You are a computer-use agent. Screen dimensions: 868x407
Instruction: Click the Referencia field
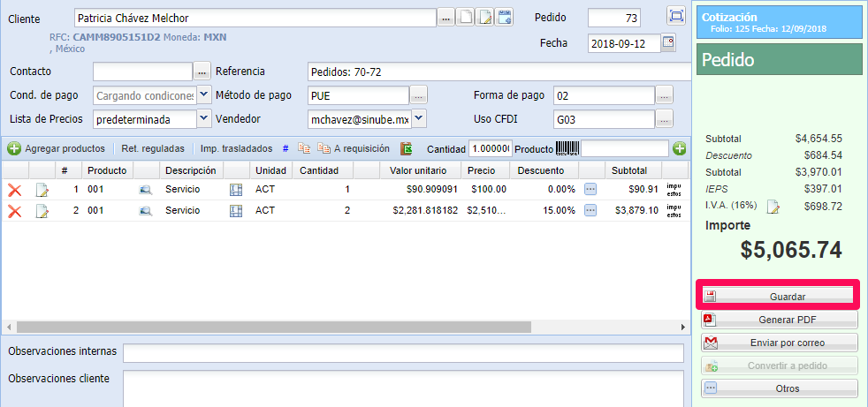(499, 72)
